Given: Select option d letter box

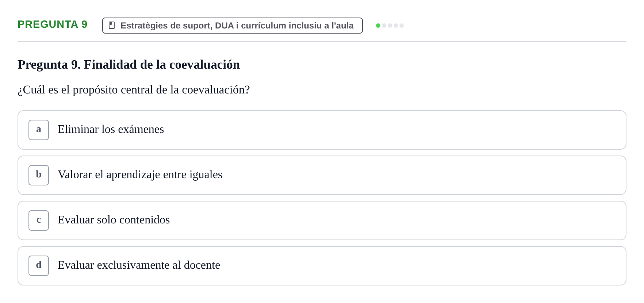Looking at the screenshot, I should (39, 266).
